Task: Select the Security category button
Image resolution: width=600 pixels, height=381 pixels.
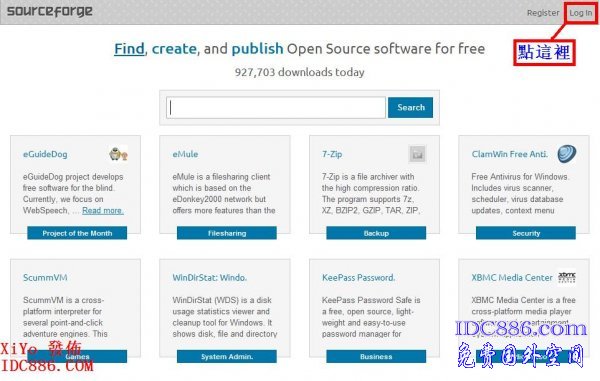Action: (x=526, y=233)
